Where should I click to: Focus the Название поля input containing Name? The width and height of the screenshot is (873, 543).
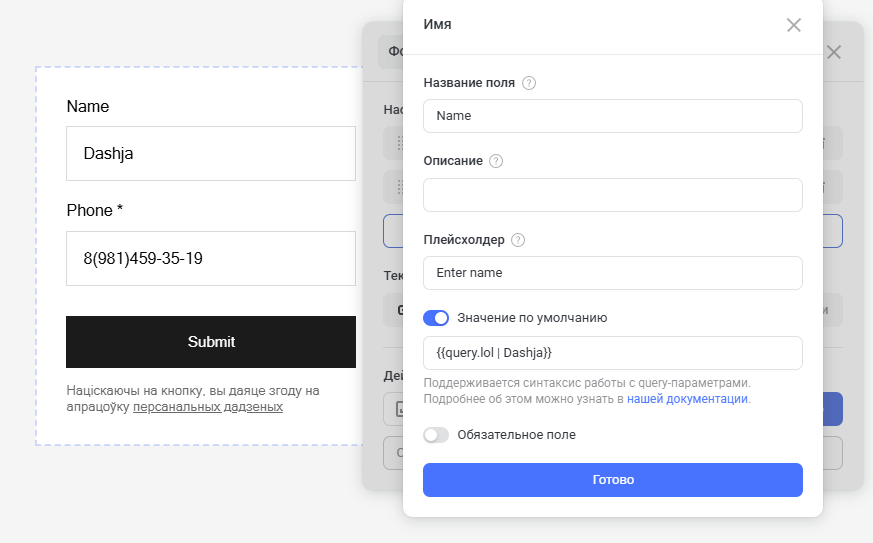[x=612, y=116]
